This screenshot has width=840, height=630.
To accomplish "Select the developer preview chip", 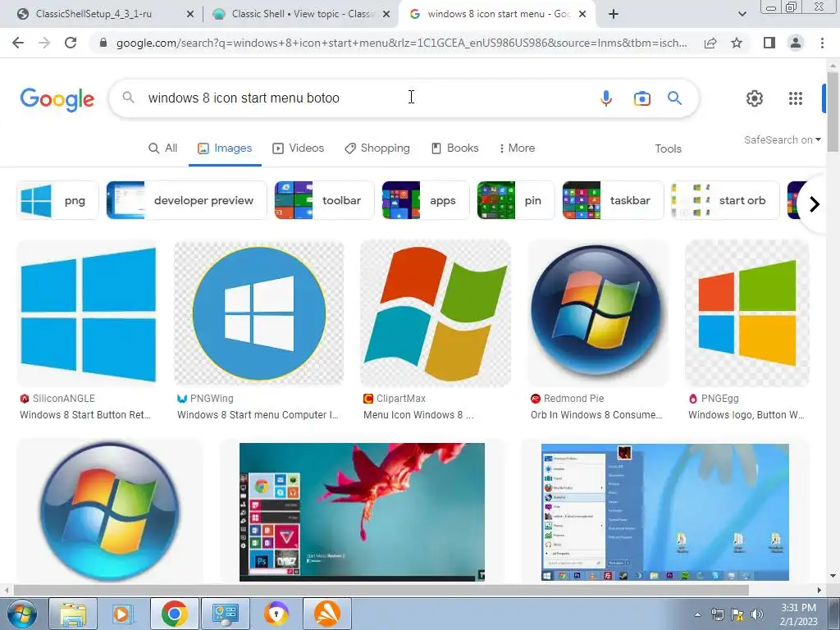I will pyautogui.click(x=186, y=200).
